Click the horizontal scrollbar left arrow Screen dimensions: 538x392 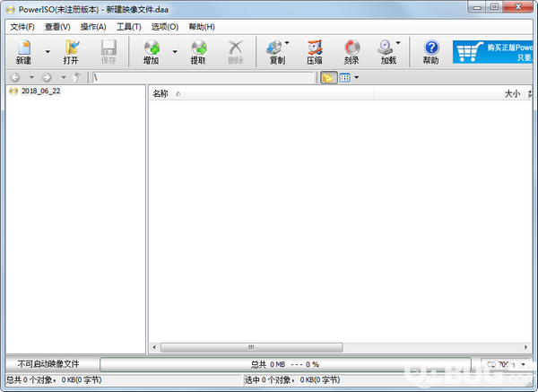[x=154, y=347]
